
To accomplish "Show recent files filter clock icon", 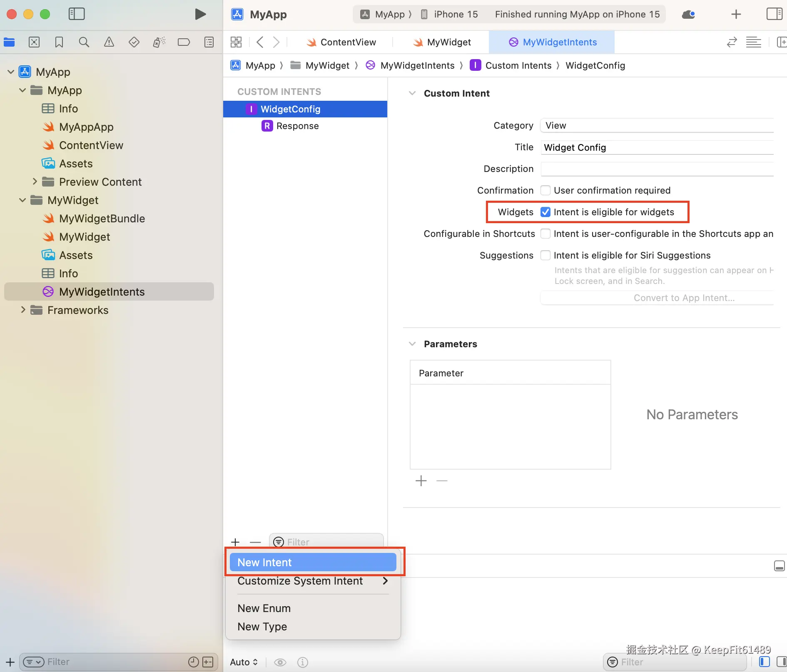I will point(194,662).
